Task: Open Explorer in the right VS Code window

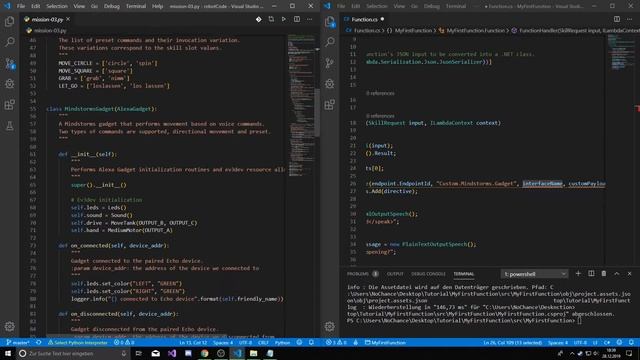Action: (330, 22)
